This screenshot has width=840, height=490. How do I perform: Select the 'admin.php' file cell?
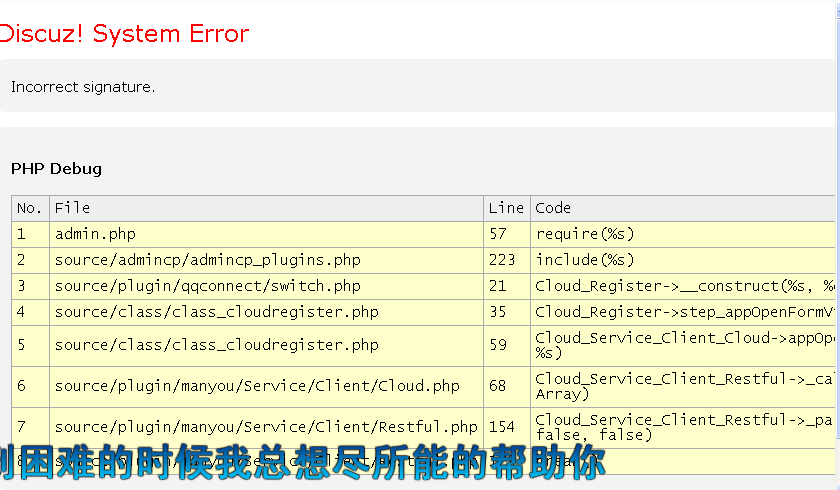pyautogui.click(x=266, y=235)
